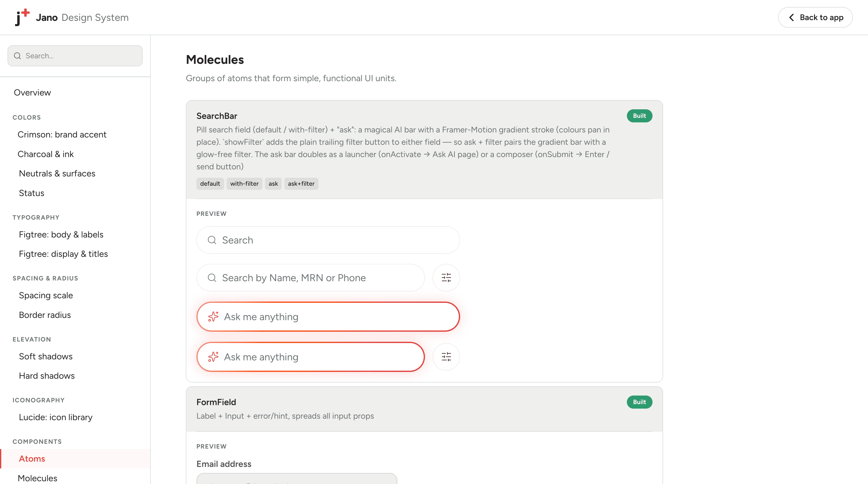Open Figtree: display & titles page
This screenshot has height=484, width=868.
[x=63, y=254]
